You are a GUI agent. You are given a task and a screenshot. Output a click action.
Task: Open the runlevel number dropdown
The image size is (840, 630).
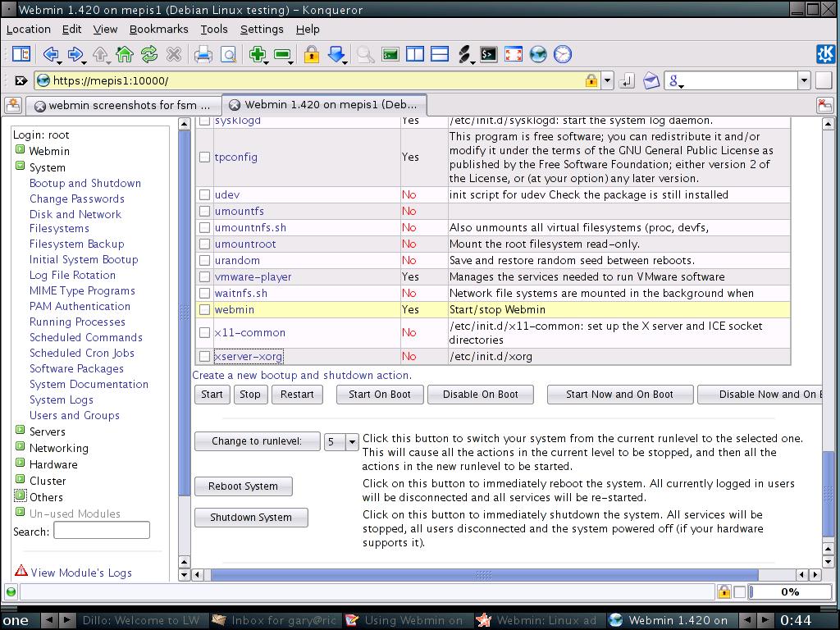[352, 442]
